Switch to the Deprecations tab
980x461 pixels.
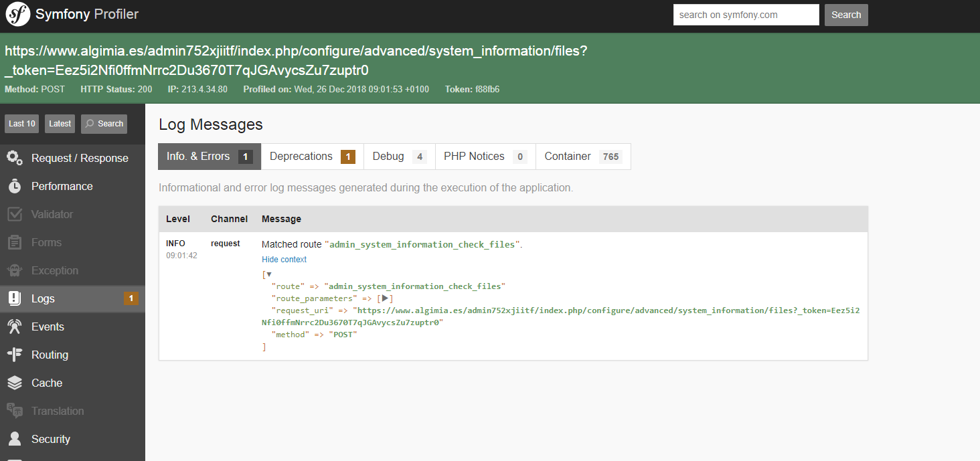(x=312, y=157)
